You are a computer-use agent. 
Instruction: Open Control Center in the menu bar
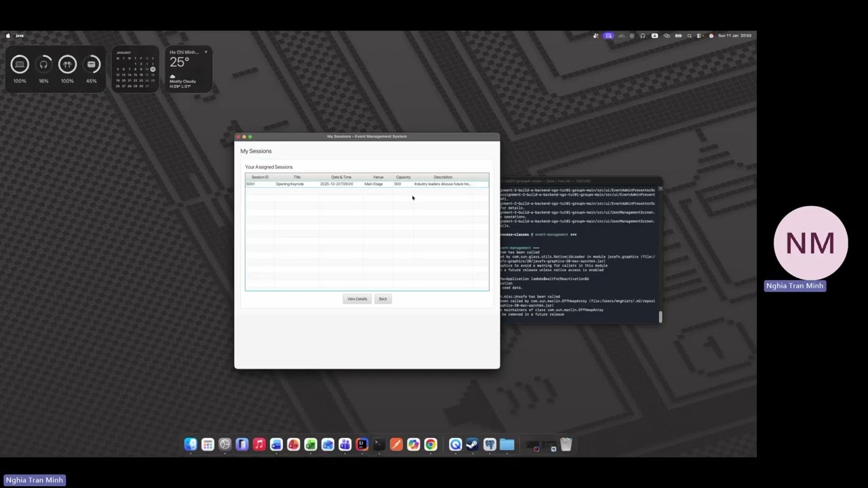[x=698, y=35]
